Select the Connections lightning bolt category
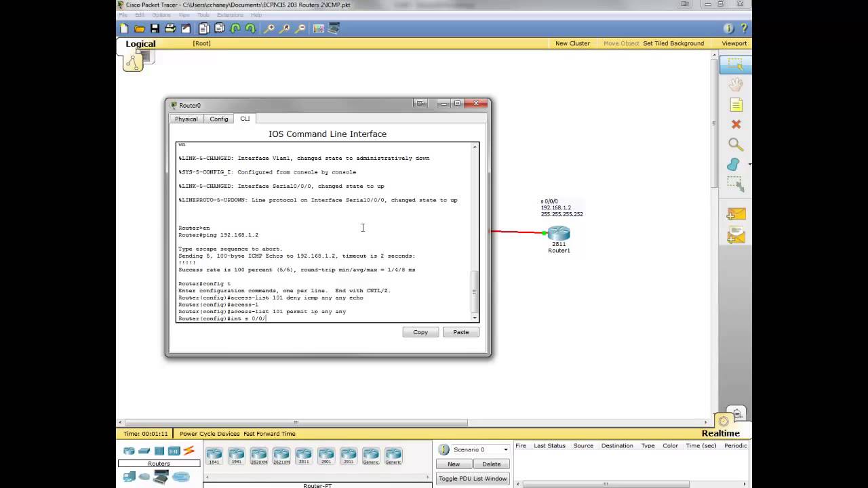Screen dimensions: 868x488 click(x=189, y=451)
